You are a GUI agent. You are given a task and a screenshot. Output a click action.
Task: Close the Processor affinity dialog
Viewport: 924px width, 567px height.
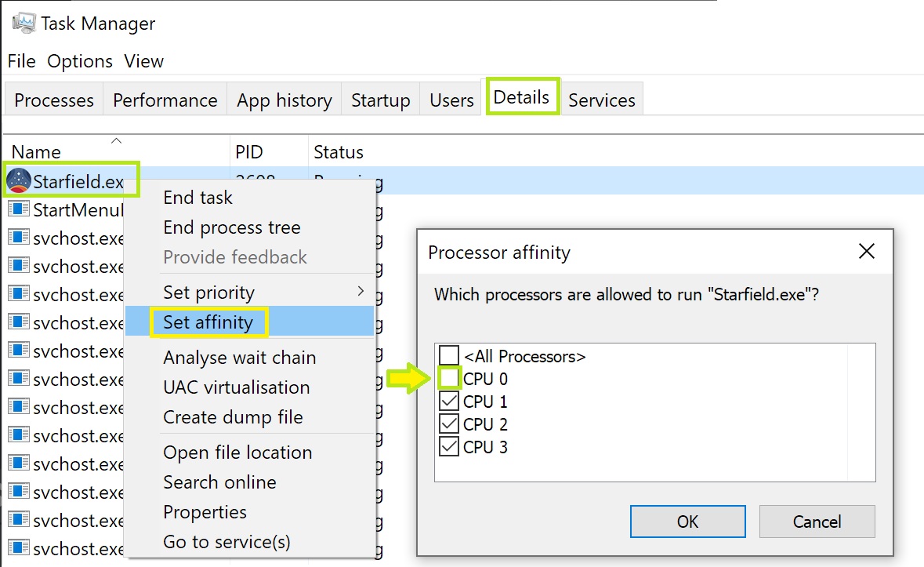tap(866, 252)
